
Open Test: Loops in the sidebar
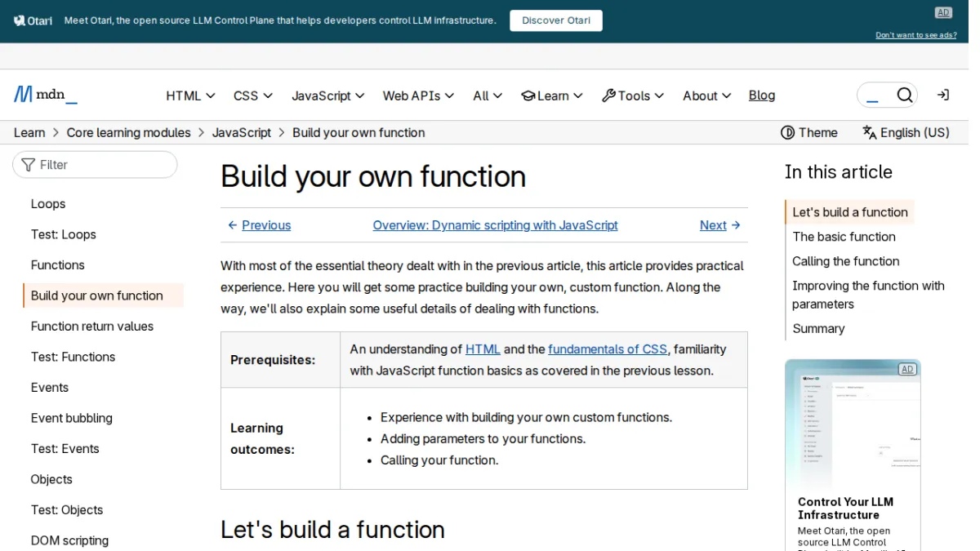(64, 234)
